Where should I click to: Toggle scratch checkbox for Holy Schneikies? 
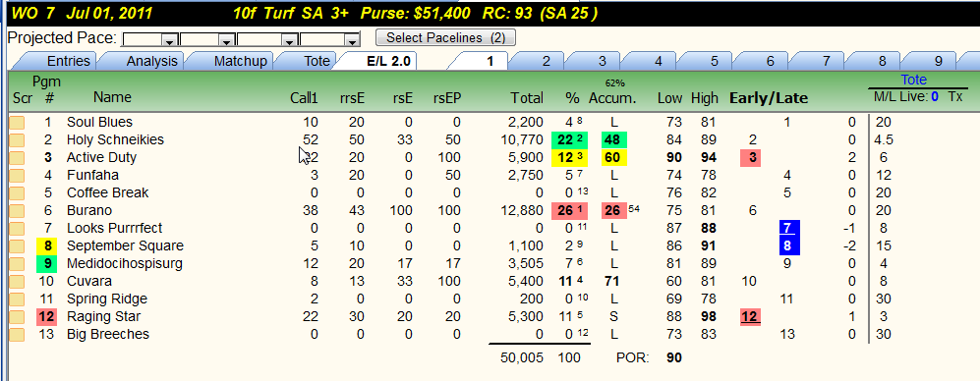pos(17,139)
